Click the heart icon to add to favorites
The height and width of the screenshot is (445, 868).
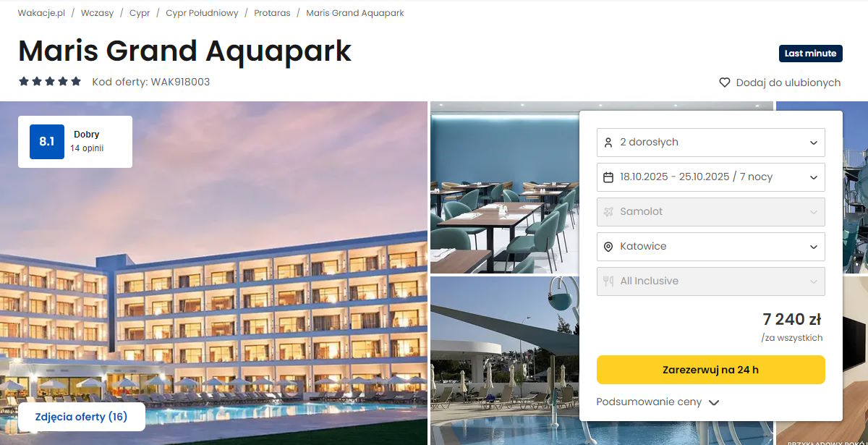725,82
